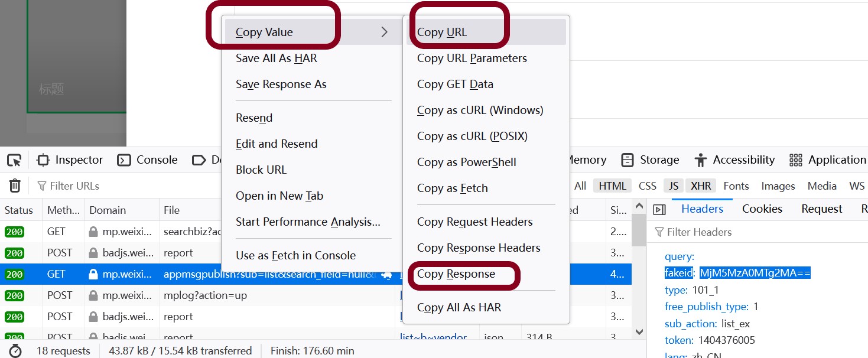
Task: Select Copy Response from the submenu
Action: (x=456, y=274)
